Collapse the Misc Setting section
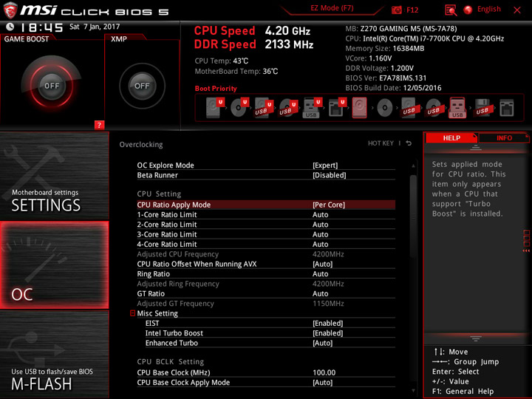Image resolution: width=532 pixels, height=399 pixels. [x=133, y=313]
